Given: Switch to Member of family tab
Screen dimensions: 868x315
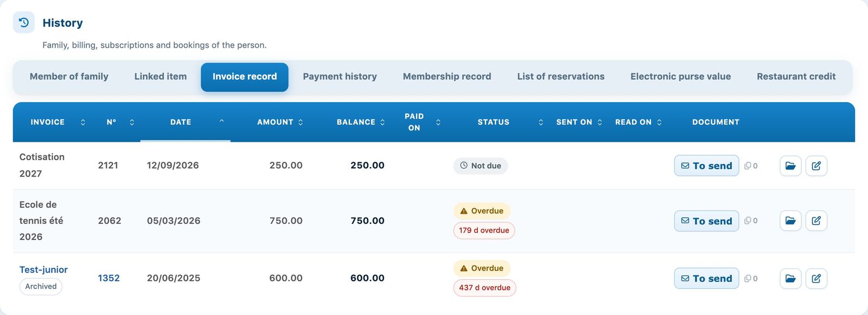Looking at the screenshot, I should coord(69,77).
